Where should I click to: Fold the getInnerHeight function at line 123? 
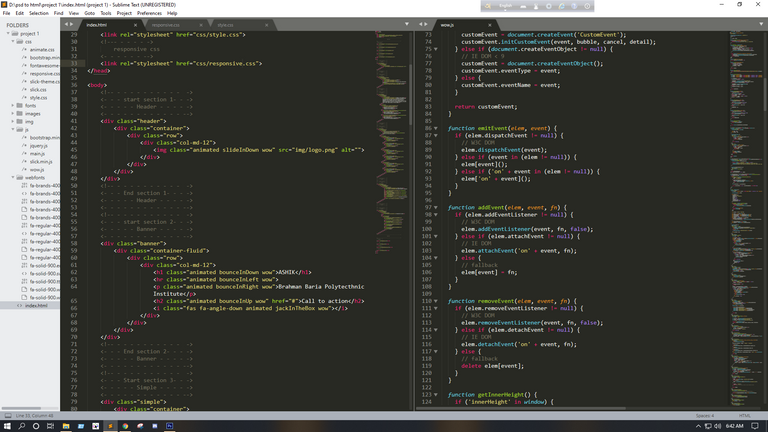coord(435,395)
